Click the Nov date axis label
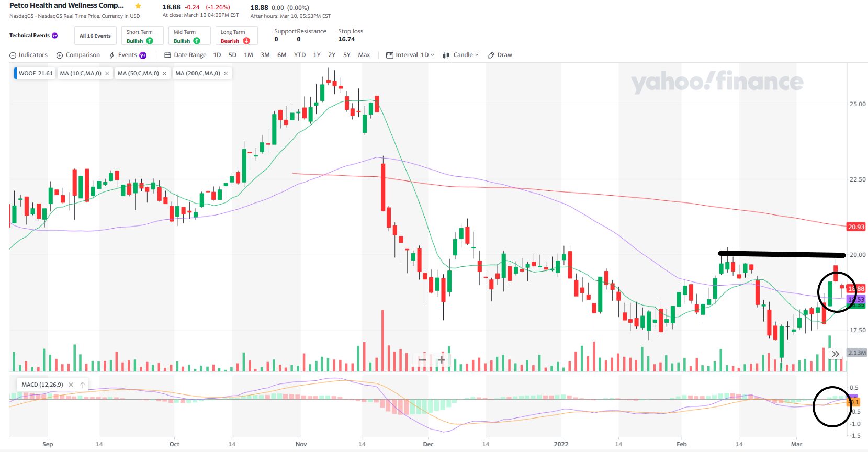This screenshot has width=868, height=452. pyautogui.click(x=301, y=444)
